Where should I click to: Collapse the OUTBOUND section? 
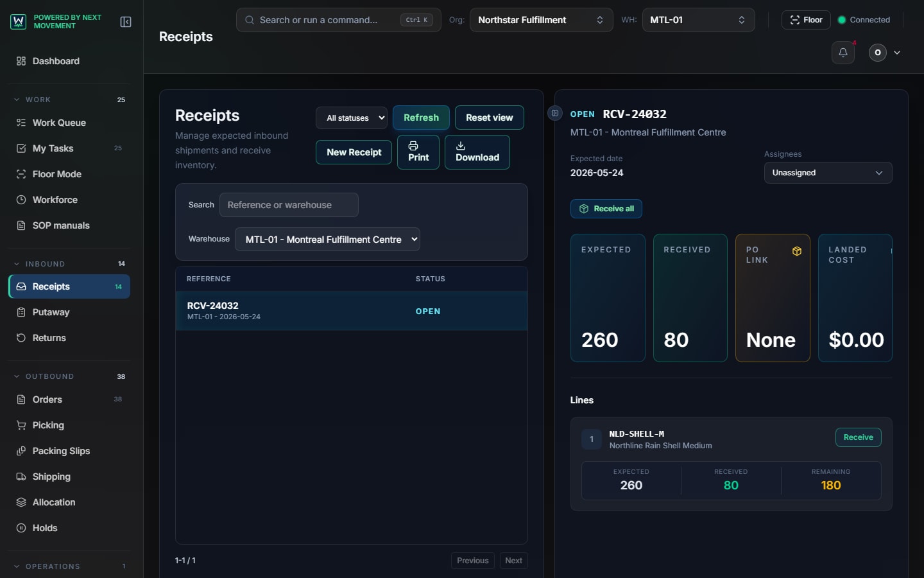click(69, 376)
